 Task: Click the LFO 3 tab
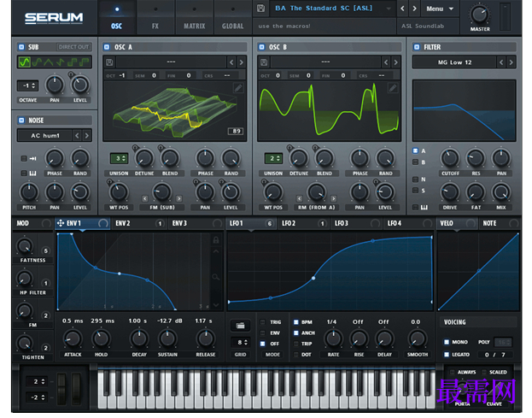point(356,223)
